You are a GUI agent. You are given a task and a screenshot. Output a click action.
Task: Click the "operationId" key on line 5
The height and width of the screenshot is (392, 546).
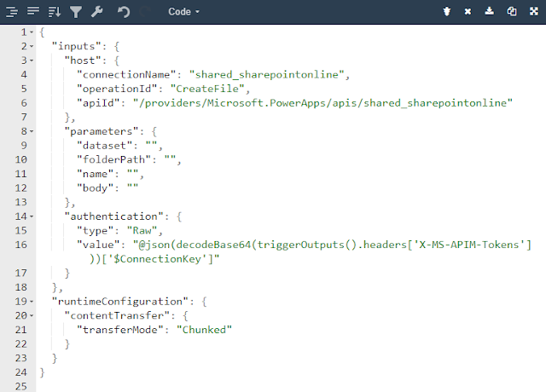117,89
